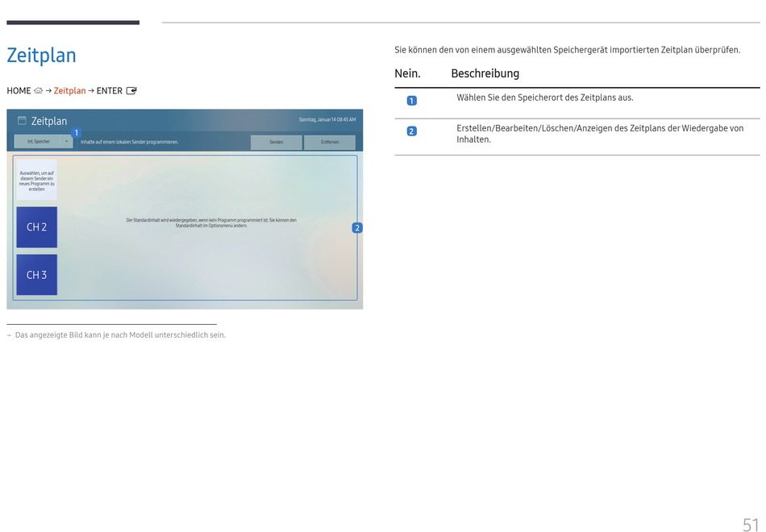766x532 pixels.
Task: Select the CH 2 channel tile
Action: (x=37, y=227)
